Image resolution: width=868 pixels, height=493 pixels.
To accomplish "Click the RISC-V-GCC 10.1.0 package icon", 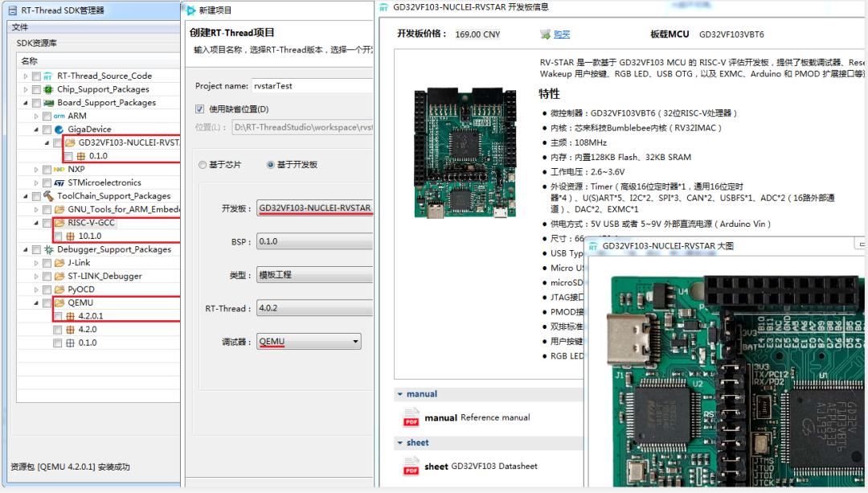I will pyautogui.click(x=70, y=236).
